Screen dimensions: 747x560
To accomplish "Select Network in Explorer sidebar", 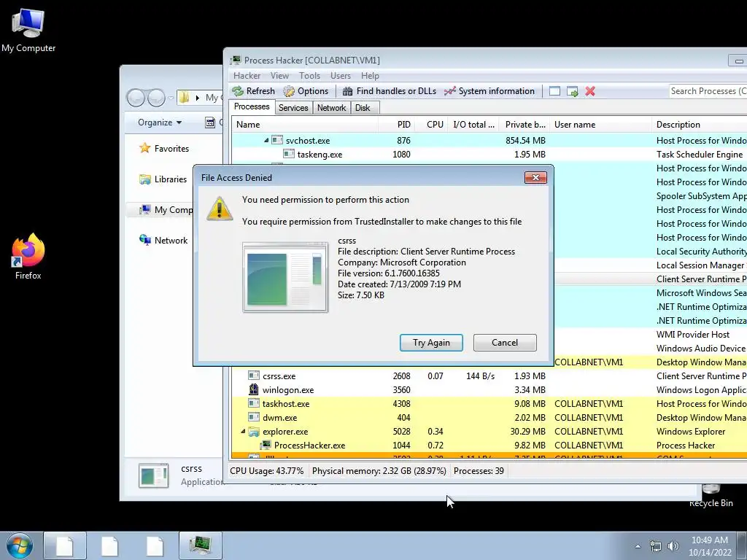I will coord(163,241).
